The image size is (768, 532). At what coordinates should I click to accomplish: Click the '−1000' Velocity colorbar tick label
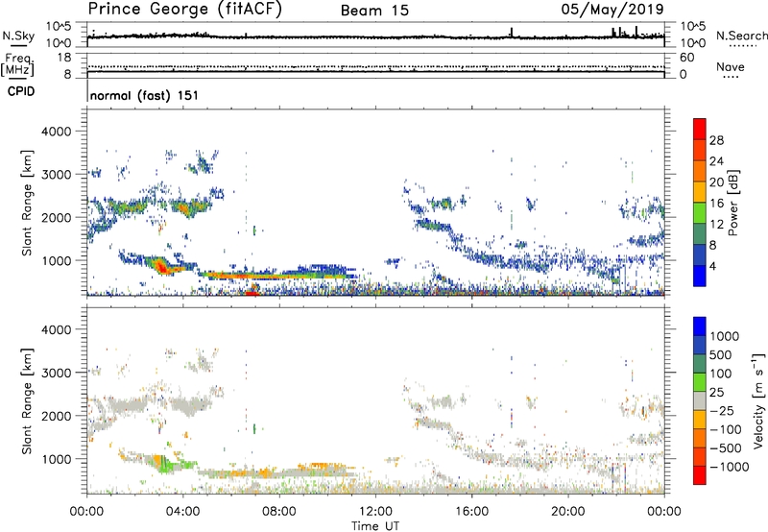click(x=730, y=467)
